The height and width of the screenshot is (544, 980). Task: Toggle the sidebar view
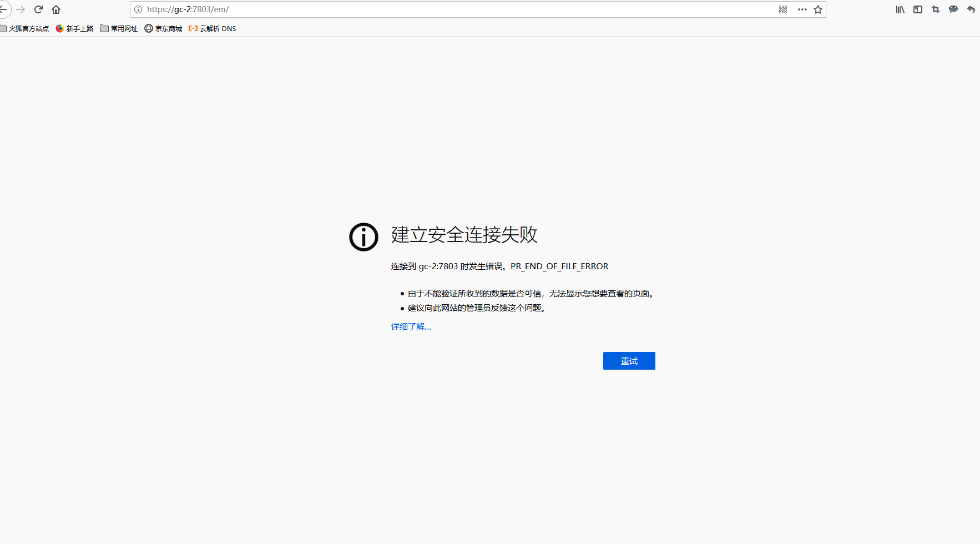tap(918, 9)
